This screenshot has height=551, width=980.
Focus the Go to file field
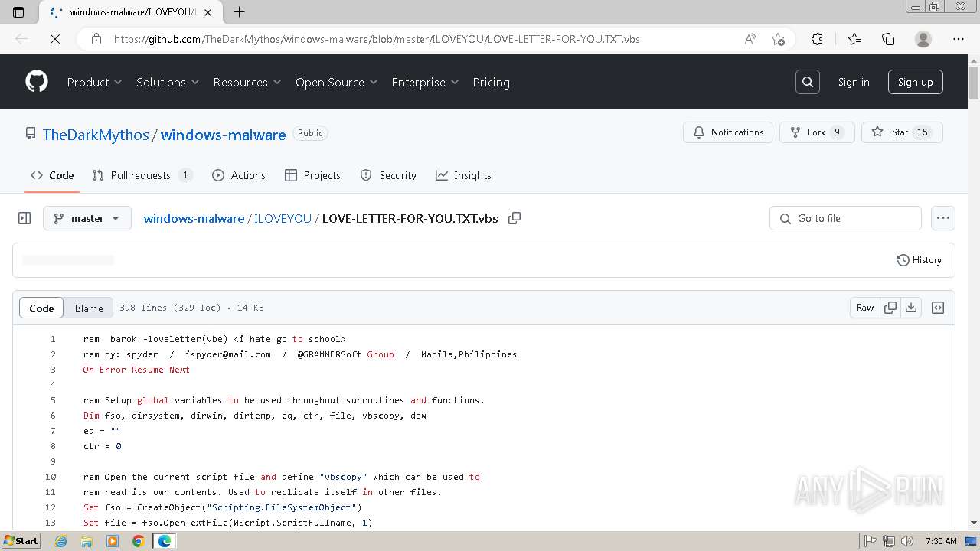845,218
